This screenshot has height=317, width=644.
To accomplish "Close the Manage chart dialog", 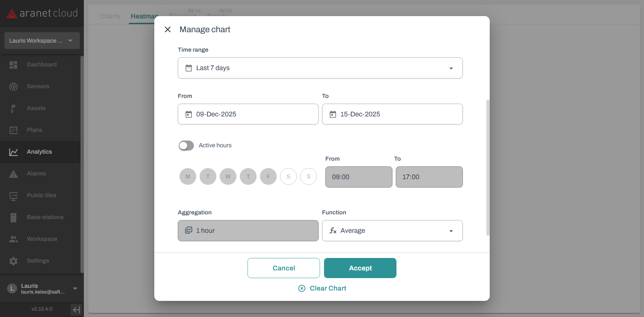I will click(x=168, y=30).
